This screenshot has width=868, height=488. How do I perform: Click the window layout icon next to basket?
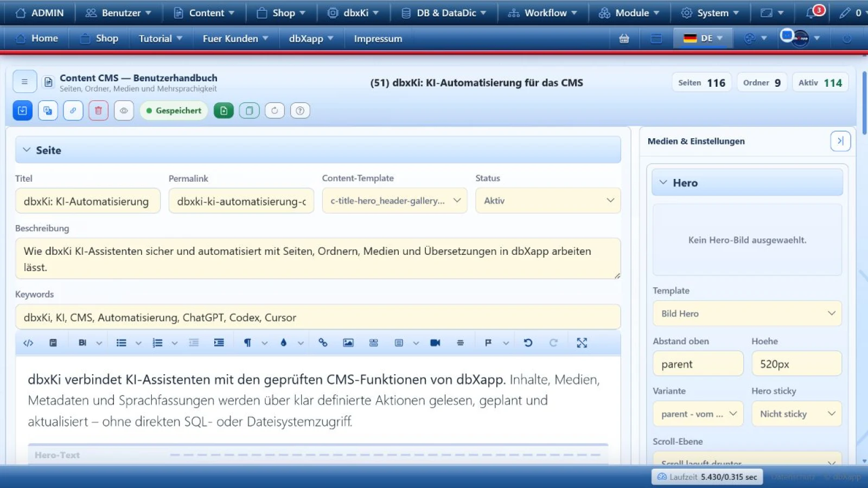click(x=656, y=38)
